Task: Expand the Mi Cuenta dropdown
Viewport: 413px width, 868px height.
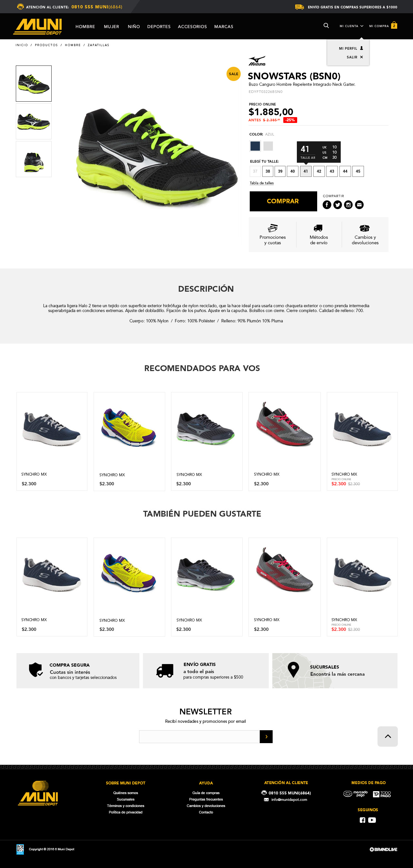Action: pos(351,26)
